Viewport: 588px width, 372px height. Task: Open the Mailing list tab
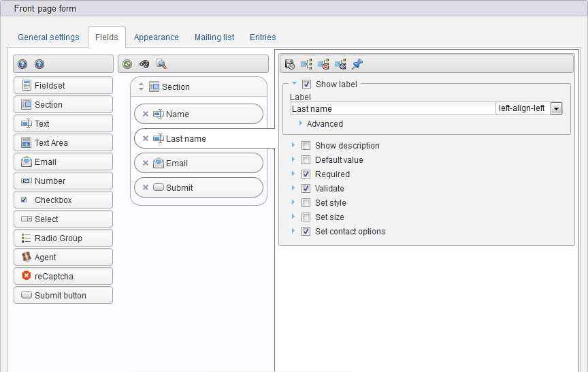(x=214, y=37)
